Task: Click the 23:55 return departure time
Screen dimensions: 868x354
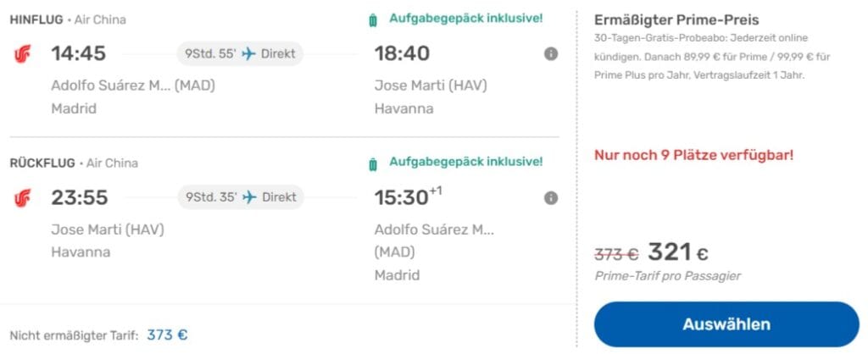Action: point(80,197)
